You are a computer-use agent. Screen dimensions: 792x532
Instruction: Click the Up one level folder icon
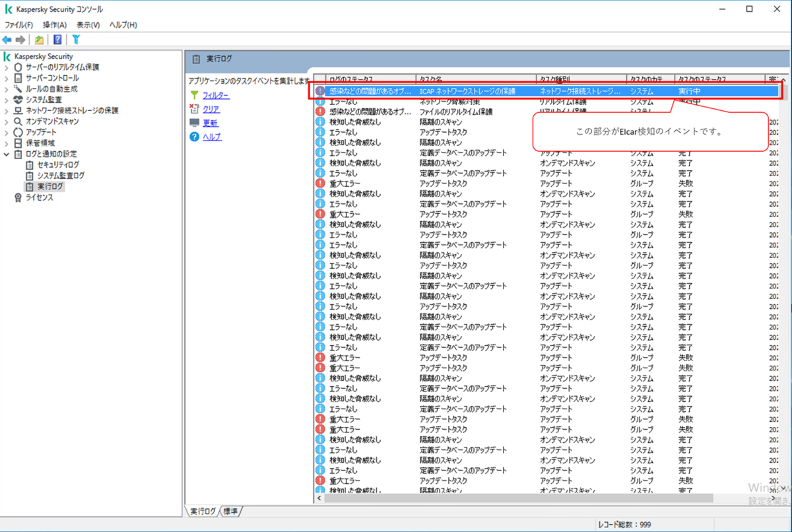[x=39, y=40]
